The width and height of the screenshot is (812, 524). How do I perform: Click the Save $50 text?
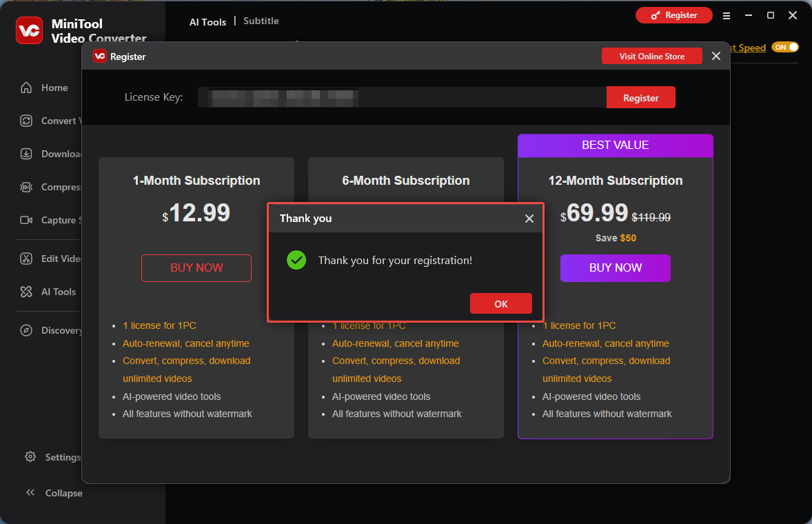coord(616,238)
